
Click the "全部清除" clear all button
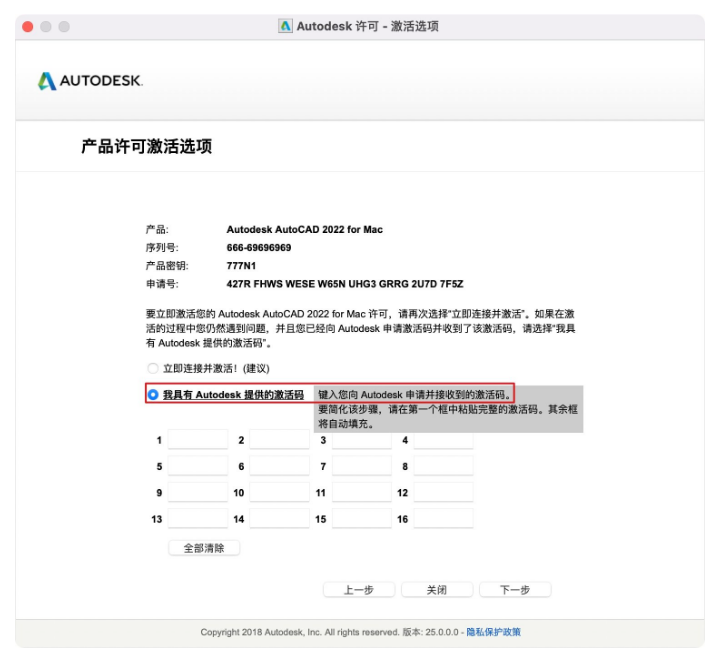click(204, 548)
